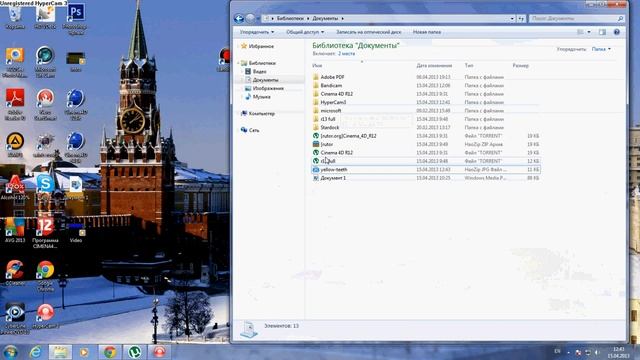The height and width of the screenshot is (360, 640).
Task: Go back using Explorer's Back arrow
Action: (239, 18)
